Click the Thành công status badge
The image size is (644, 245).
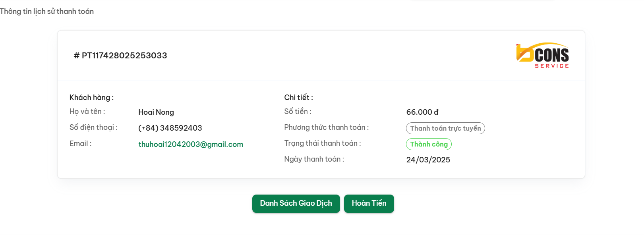tap(429, 144)
